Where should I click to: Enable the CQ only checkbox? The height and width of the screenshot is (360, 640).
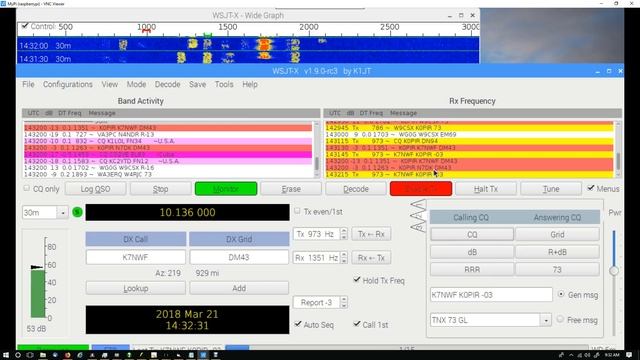point(27,188)
